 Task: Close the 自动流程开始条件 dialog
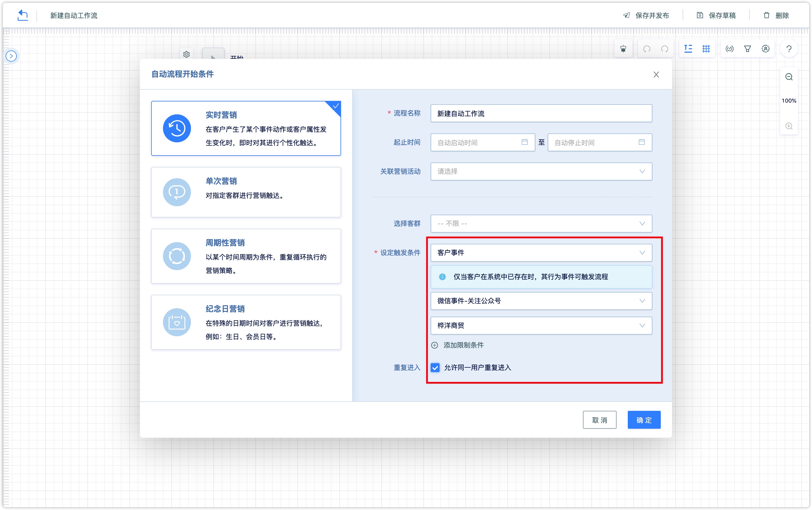point(656,75)
